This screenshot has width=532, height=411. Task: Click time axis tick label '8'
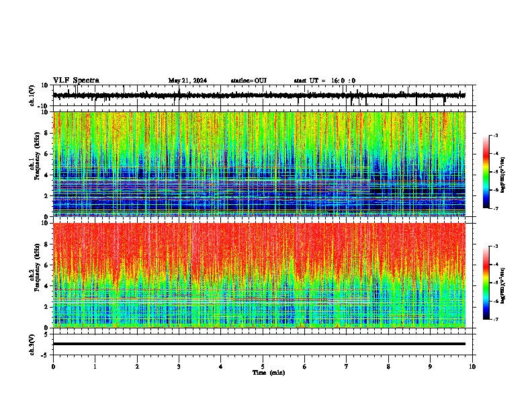click(x=388, y=367)
